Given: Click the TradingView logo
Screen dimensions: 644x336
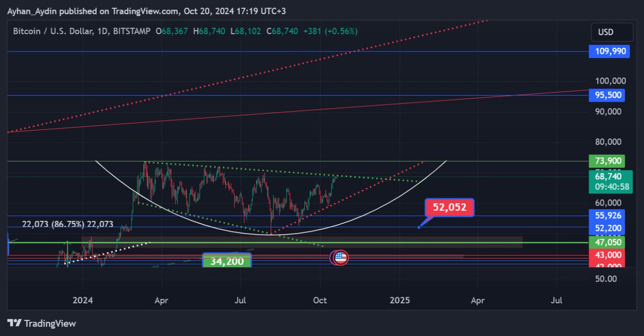Looking at the screenshot, I should click(41, 324).
